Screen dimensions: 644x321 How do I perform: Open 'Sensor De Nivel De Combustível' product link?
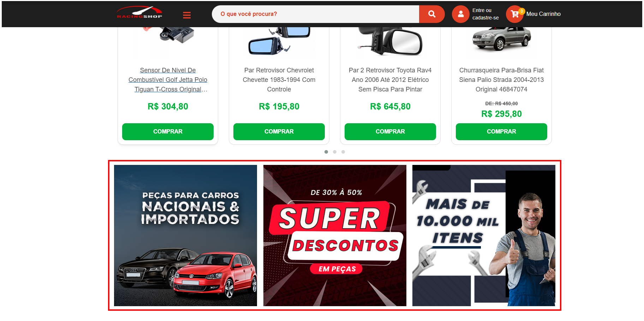coord(168,80)
